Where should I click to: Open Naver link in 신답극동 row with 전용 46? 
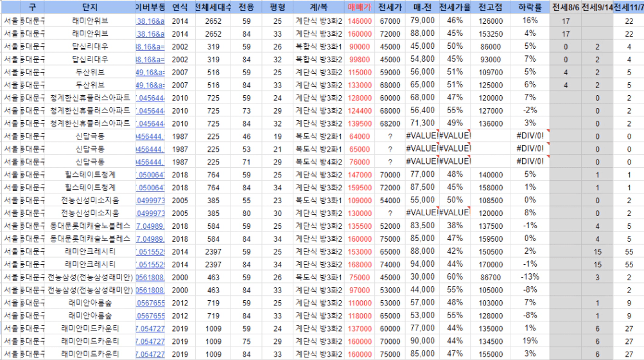pyautogui.click(x=151, y=136)
